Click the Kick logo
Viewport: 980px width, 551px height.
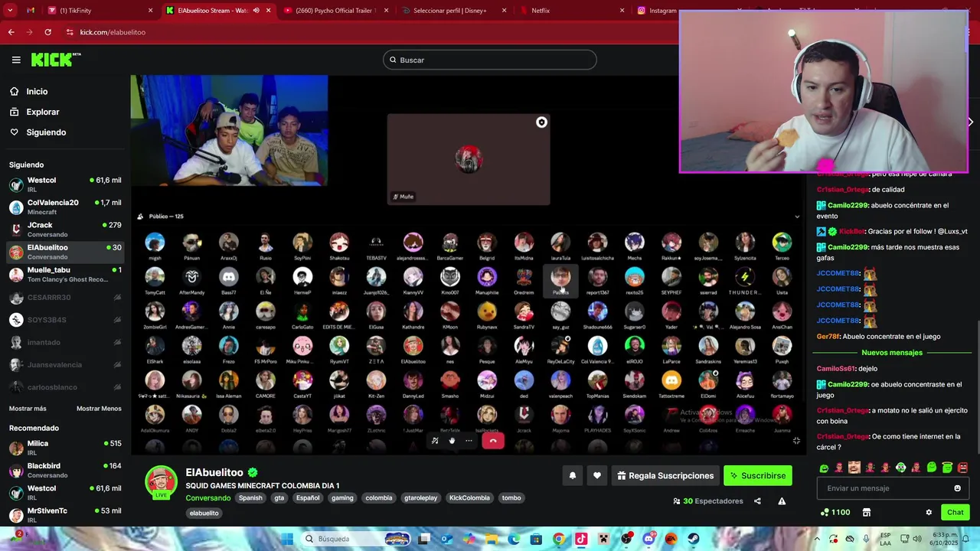pos(55,60)
